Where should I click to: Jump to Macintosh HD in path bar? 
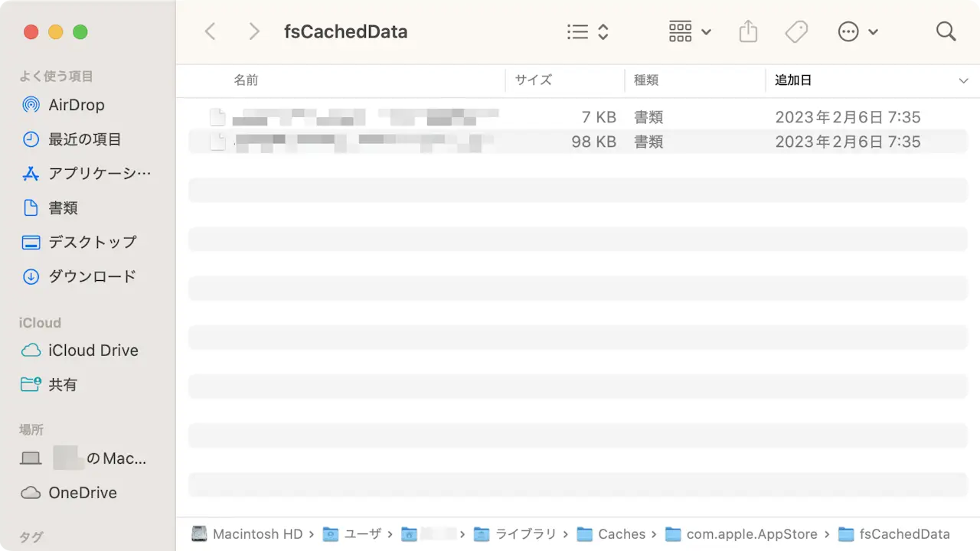pyautogui.click(x=257, y=534)
